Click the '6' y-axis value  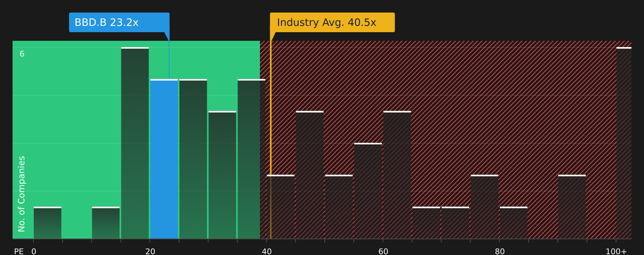point(22,54)
